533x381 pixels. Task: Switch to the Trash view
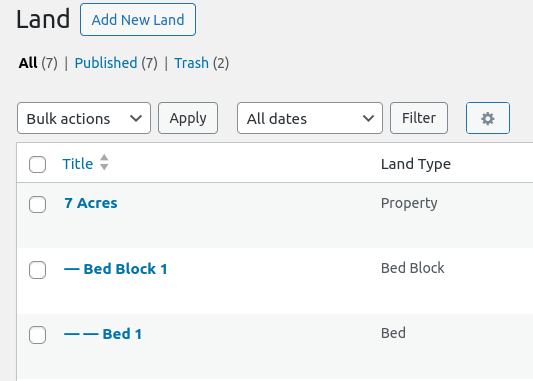tap(191, 63)
